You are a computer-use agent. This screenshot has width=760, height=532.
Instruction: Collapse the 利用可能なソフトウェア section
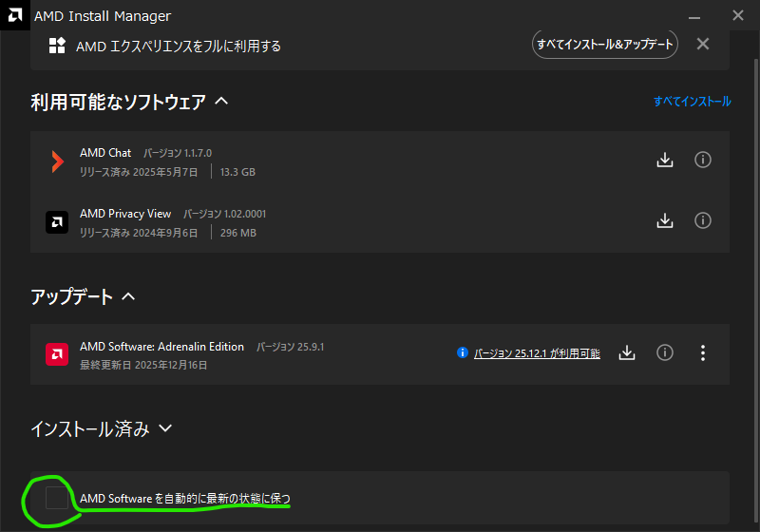pos(221,101)
